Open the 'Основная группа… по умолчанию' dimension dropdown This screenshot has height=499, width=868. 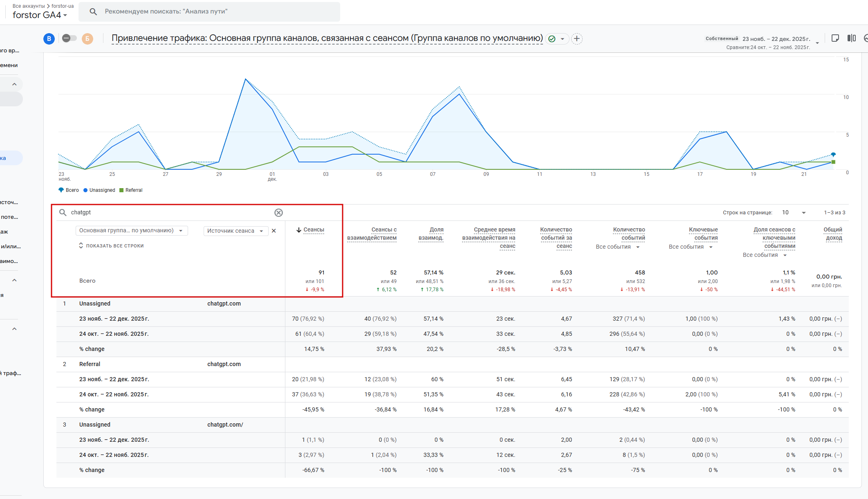click(131, 231)
